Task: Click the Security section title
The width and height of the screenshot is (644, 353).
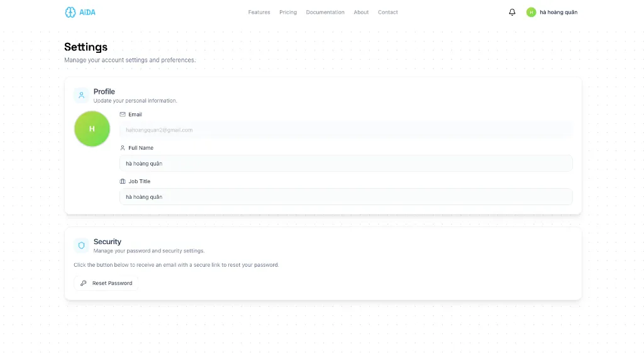Action: (107, 242)
